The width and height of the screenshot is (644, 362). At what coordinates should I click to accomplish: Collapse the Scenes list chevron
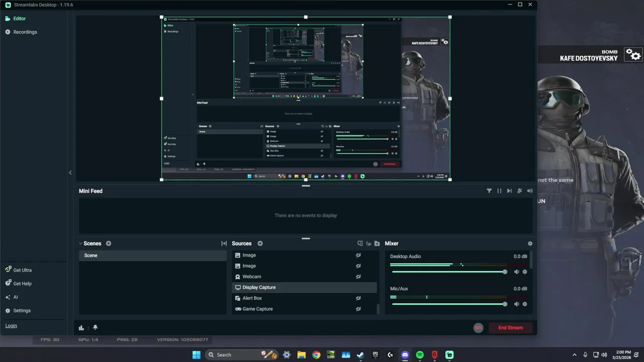[x=80, y=243]
